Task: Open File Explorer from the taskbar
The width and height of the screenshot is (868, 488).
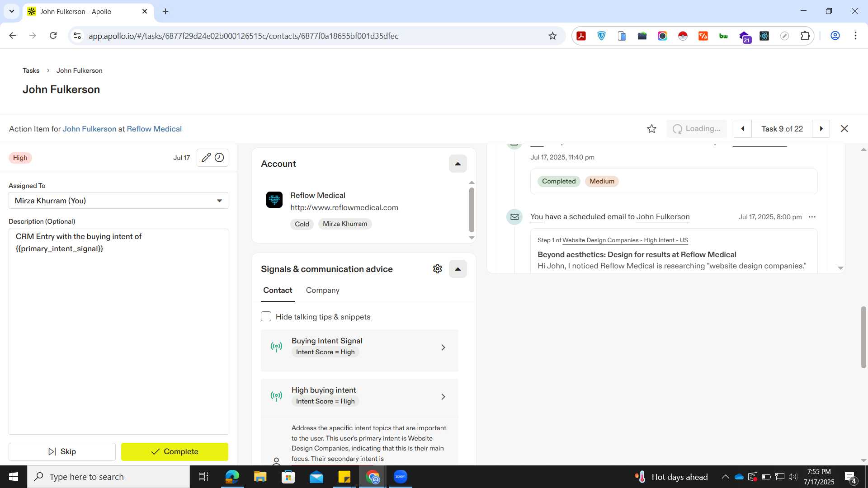Action: point(260,477)
